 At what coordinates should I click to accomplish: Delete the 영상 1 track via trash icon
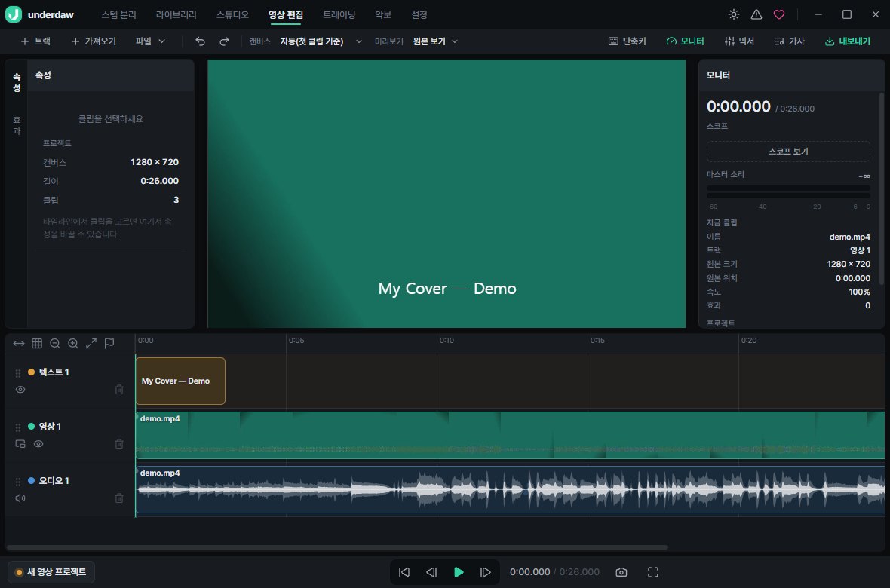119,444
